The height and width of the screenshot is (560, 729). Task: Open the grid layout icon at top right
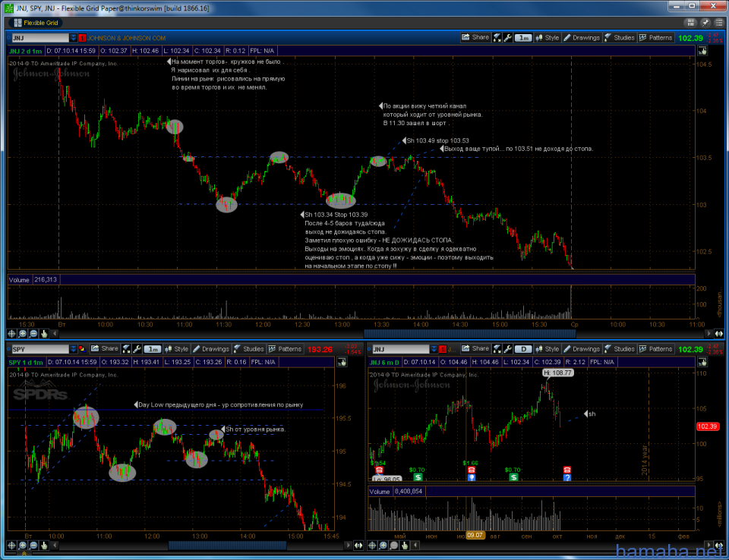click(x=690, y=23)
